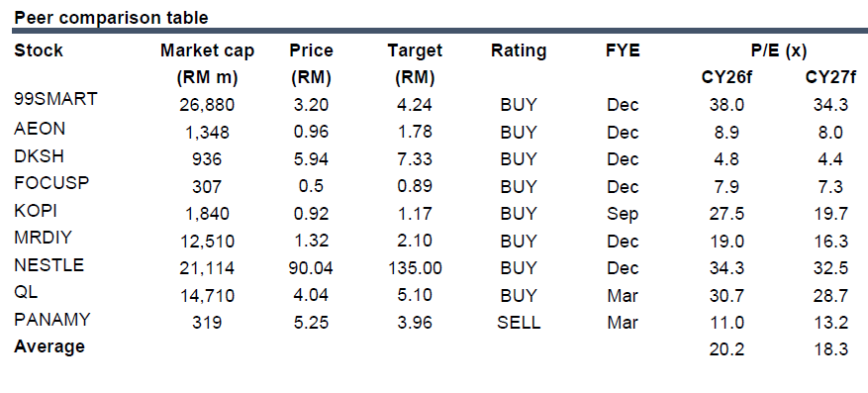Select NESTLE target price 135.00

coord(415,268)
